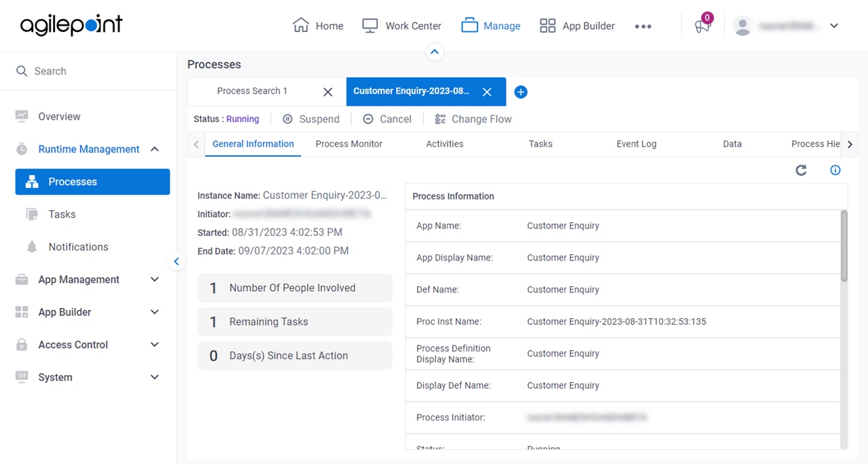Click Remaining Tasks card

tap(295, 322)
